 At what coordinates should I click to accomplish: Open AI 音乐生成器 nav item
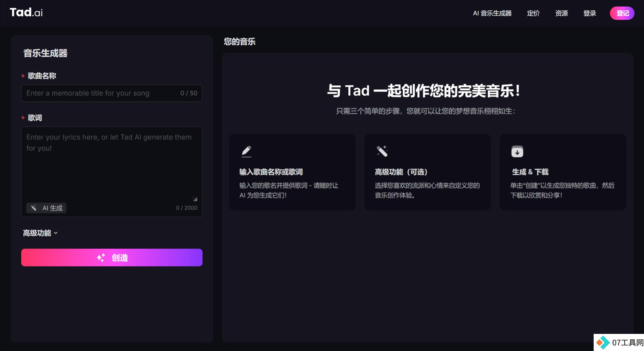coord(492,13)
